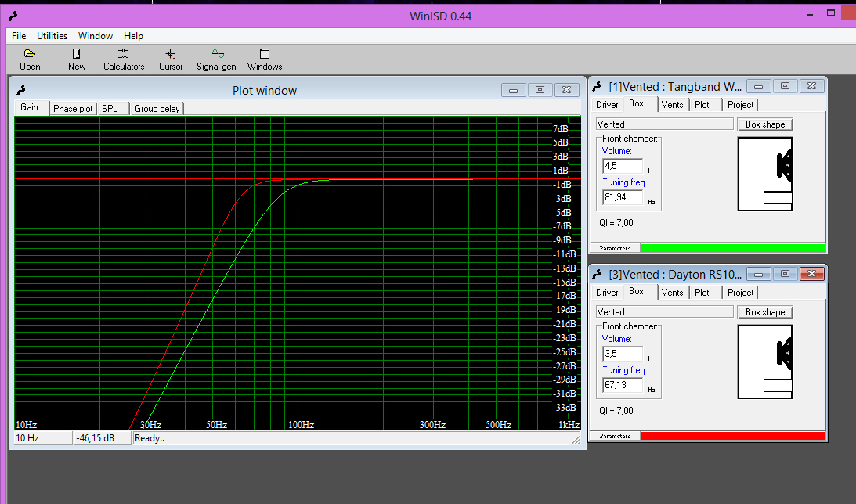Viewport: 856px width, 504px height.
Task: Select the SPL plot tab
Action: pos(110,109)
